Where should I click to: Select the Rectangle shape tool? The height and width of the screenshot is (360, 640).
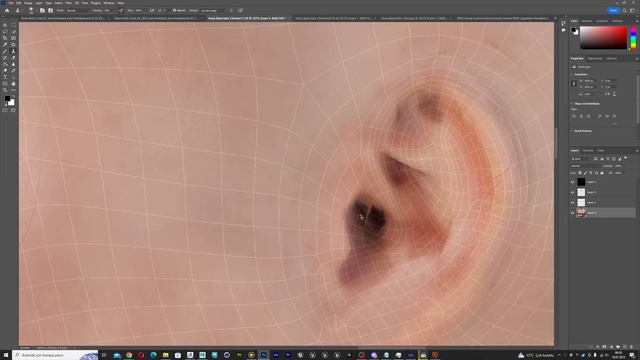coord(5,84)
